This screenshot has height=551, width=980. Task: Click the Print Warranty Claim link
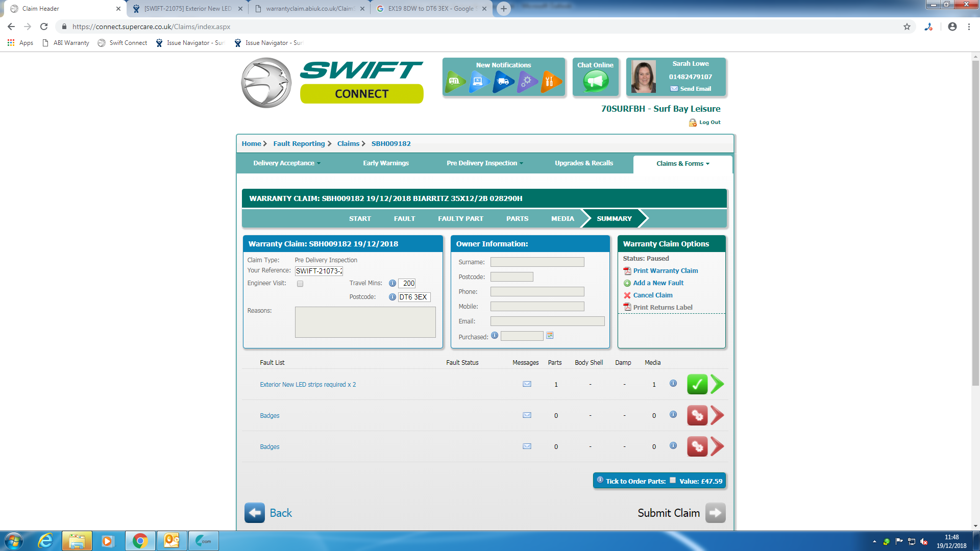pyautogui.click(x=665, y=271)
